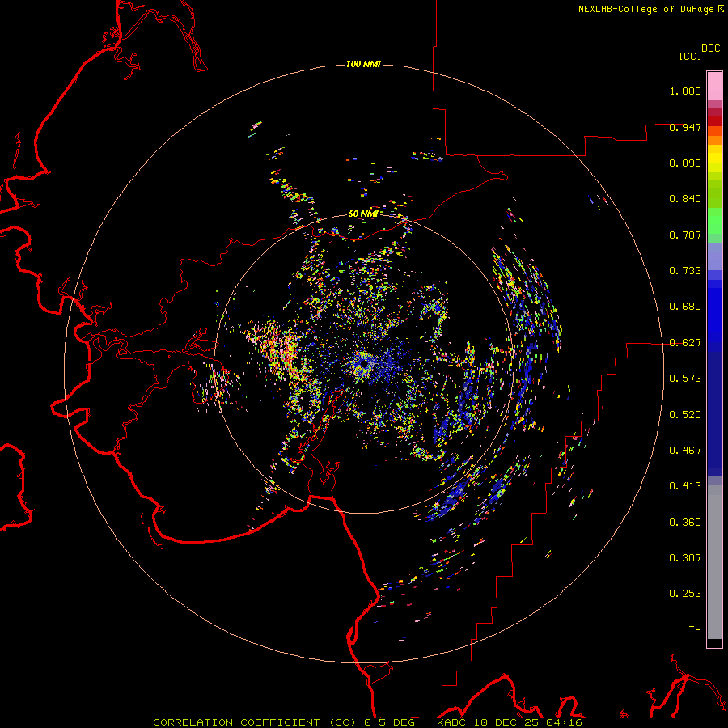Click the 0.573 color scale value
Image resolution: width=728 pixels, height=728 pixels.
click(x=685, y=379)
